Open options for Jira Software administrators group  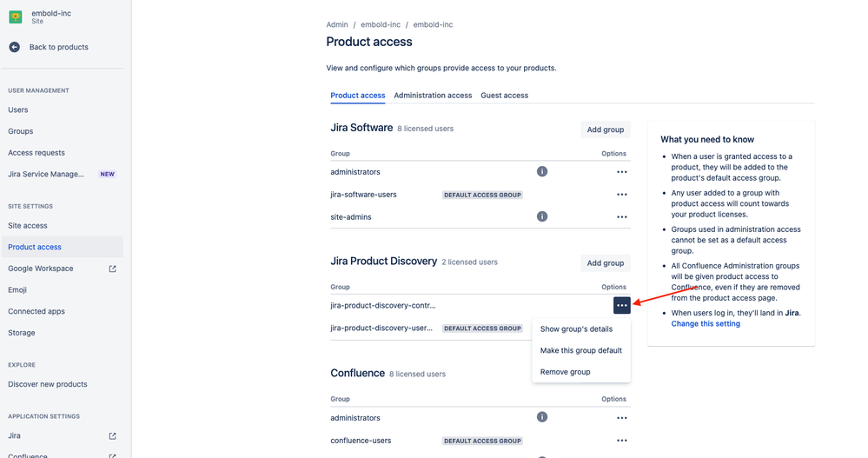coord(621,172)
